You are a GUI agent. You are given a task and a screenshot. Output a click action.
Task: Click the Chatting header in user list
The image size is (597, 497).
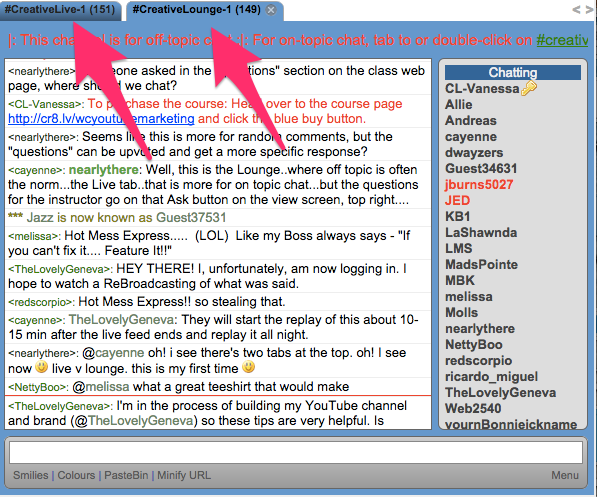(513, 72)
